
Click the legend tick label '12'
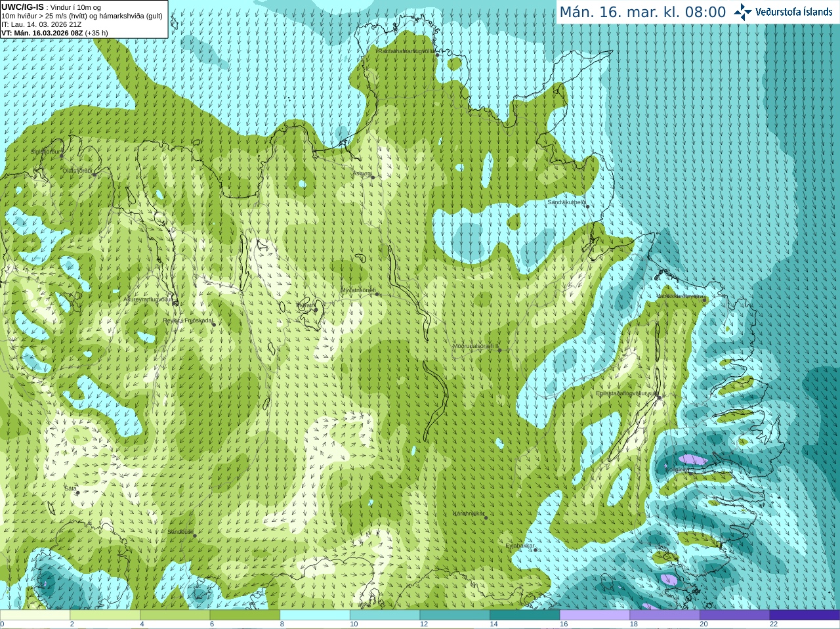coord(424,624)
